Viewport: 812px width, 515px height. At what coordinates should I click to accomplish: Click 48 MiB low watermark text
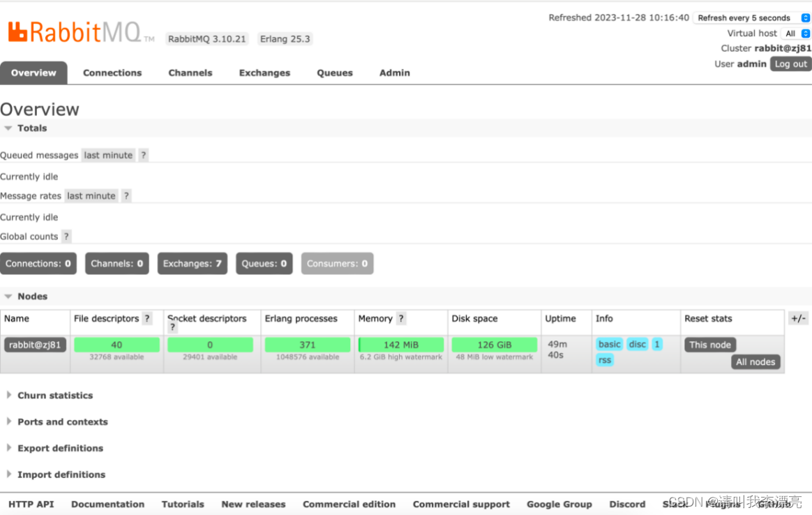pyautogui.click(x=494, y=357)
